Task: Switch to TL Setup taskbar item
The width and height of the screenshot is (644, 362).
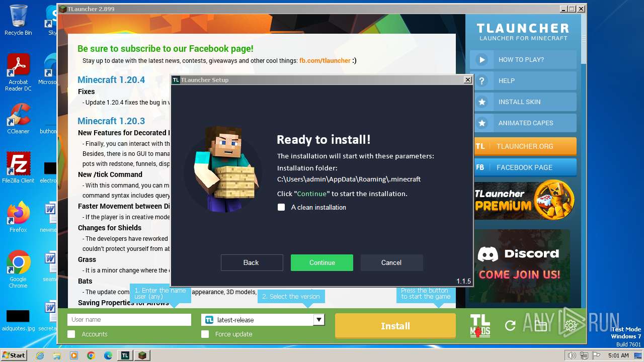Action: click(125, 355)
